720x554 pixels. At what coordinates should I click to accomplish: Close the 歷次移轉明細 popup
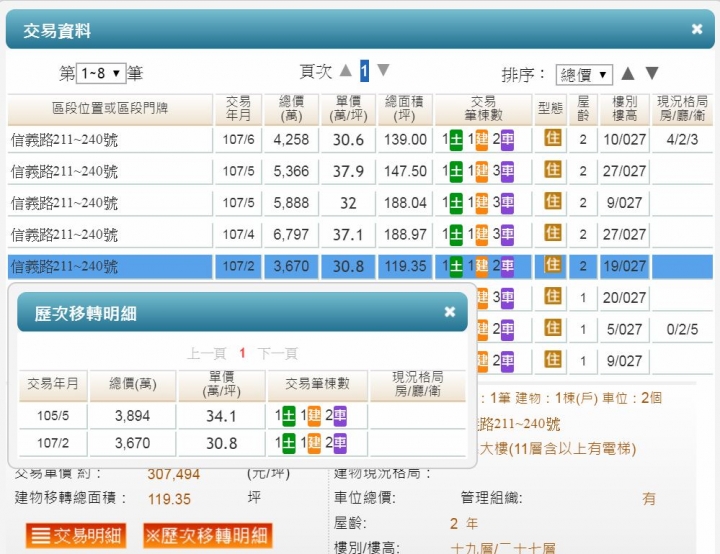tap(450, 312)
